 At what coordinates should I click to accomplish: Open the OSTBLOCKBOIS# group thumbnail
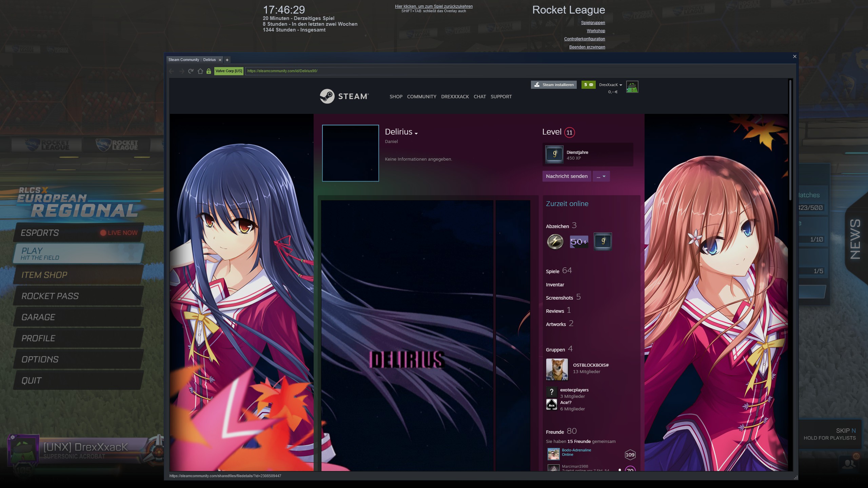coord(557,369)
